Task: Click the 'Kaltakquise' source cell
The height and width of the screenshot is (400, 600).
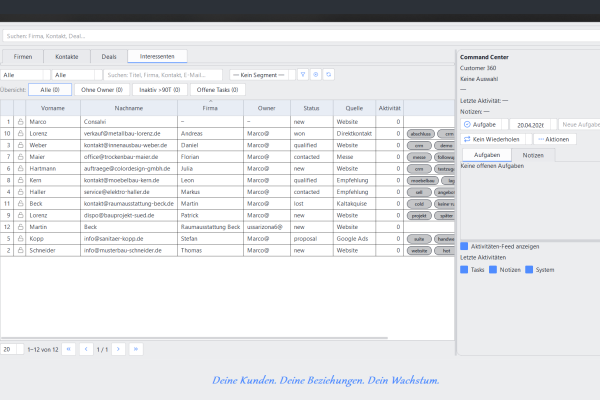Action: [354, 204]
